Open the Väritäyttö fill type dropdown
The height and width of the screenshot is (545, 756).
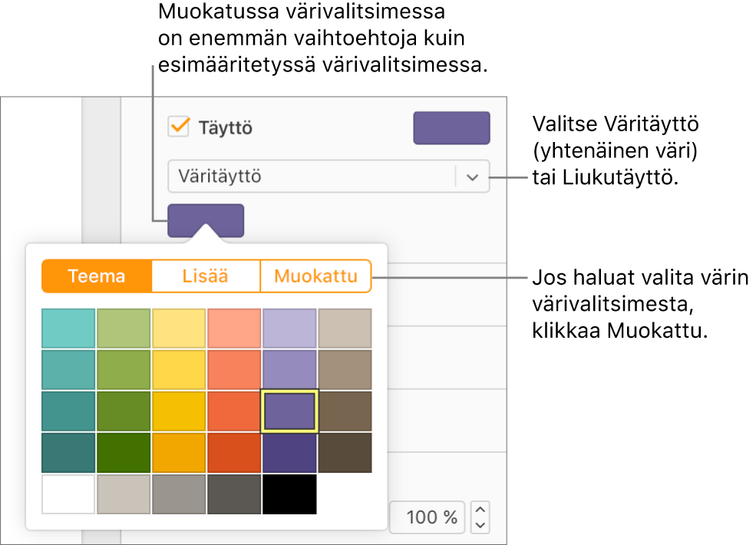(328, 177)
